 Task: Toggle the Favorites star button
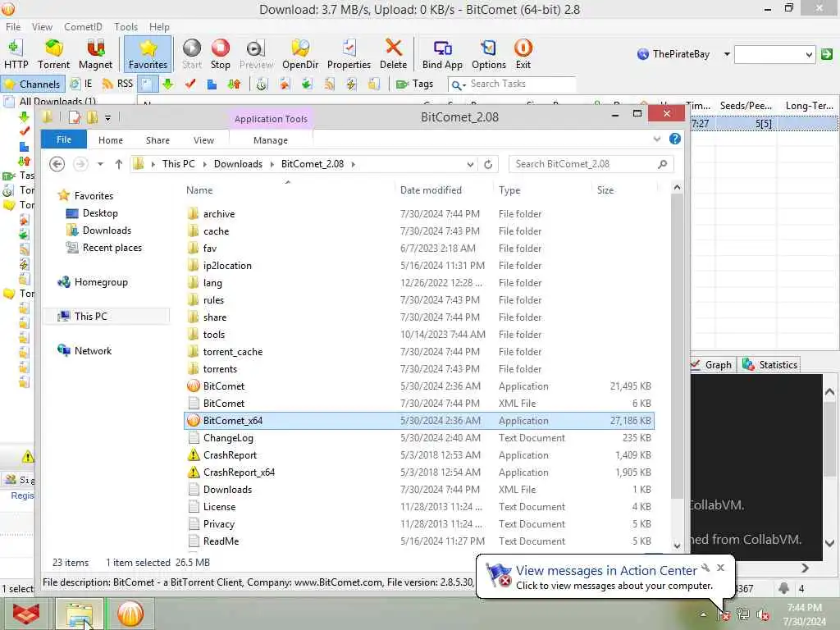[x=148, y=54]
